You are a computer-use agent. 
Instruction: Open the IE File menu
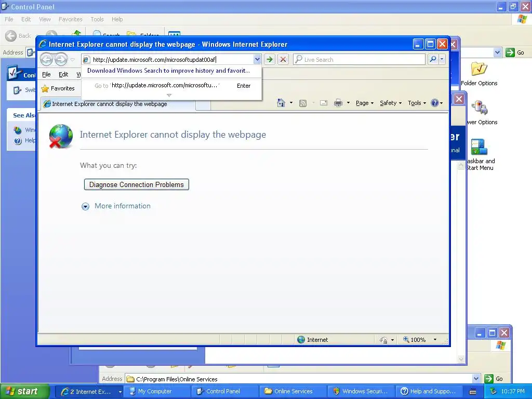(46, 74)
